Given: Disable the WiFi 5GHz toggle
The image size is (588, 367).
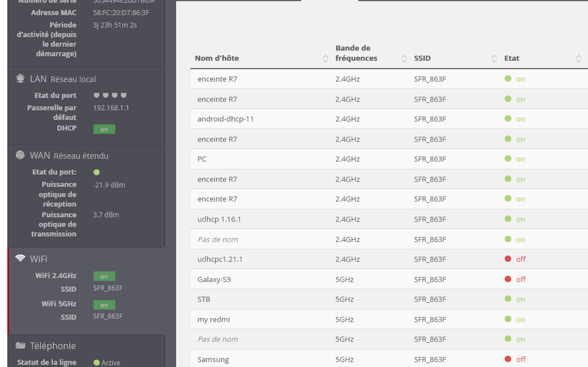Looking at the screenshot, I should (104, 305).
